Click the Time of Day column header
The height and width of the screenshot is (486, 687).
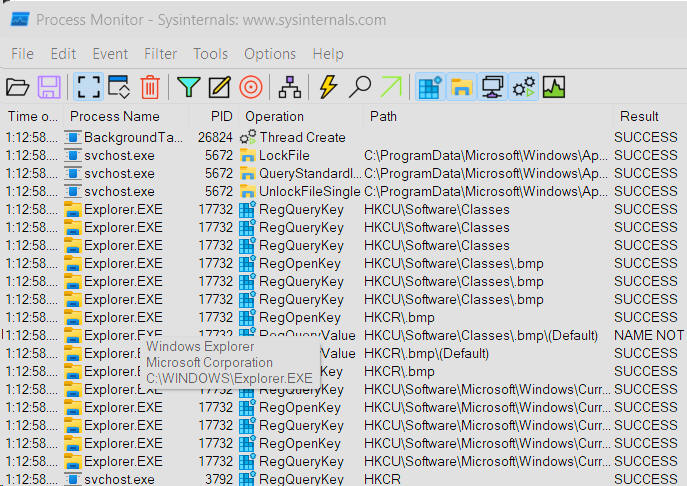32,116
